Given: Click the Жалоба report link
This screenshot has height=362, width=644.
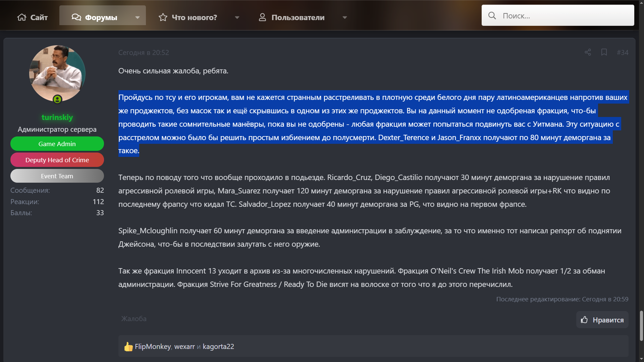Looking at the screenshot, I should click(x=134, y=319).
